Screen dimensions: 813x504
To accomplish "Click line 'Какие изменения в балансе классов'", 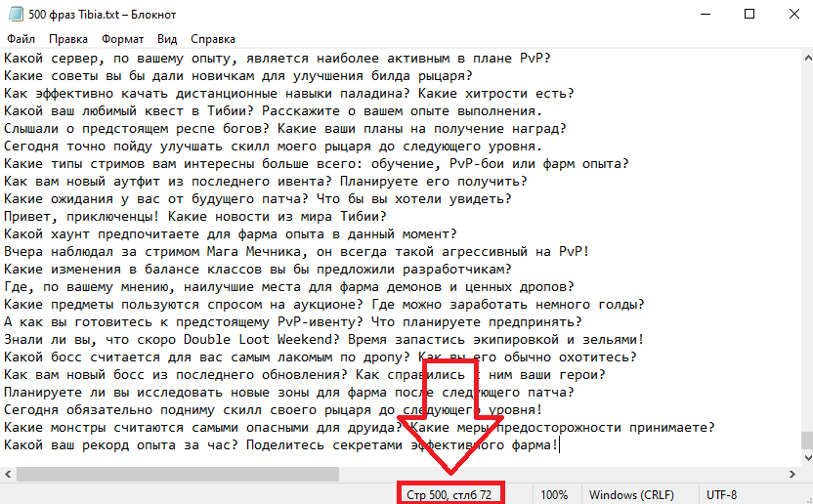I will [x=258, y=270].
